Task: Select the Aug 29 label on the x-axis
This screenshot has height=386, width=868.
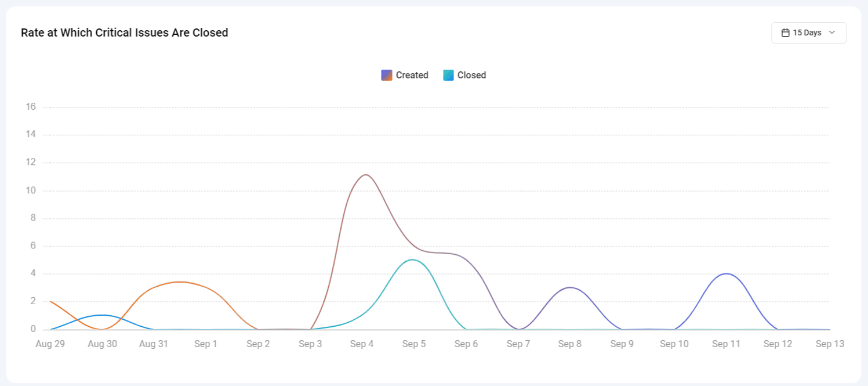Action: pos(50,343)
